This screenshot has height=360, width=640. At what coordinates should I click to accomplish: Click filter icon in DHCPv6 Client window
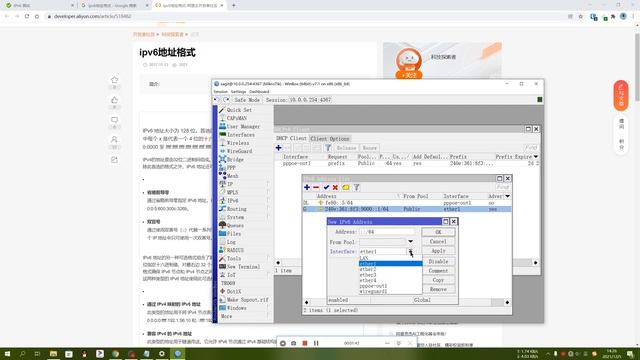click(328, 148)
